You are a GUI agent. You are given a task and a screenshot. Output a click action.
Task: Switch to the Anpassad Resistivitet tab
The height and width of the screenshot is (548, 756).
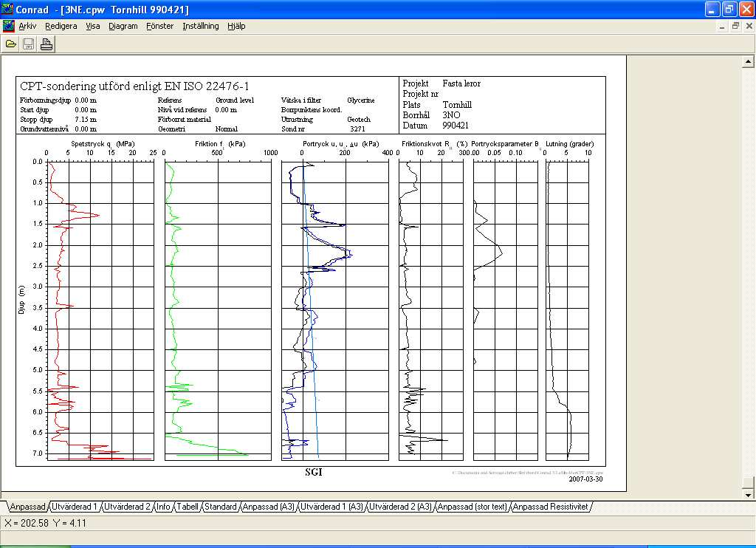551,507
